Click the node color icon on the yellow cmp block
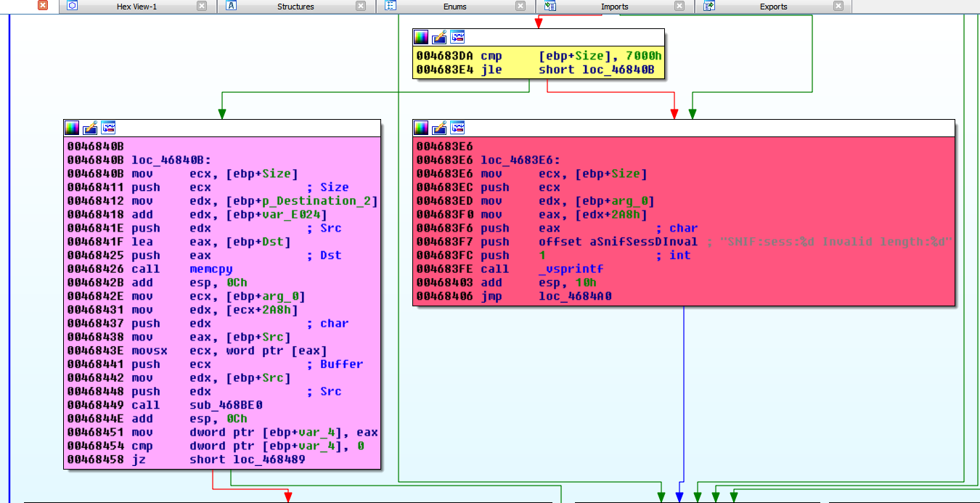980x503 pixels. click(x=421, y=37)
